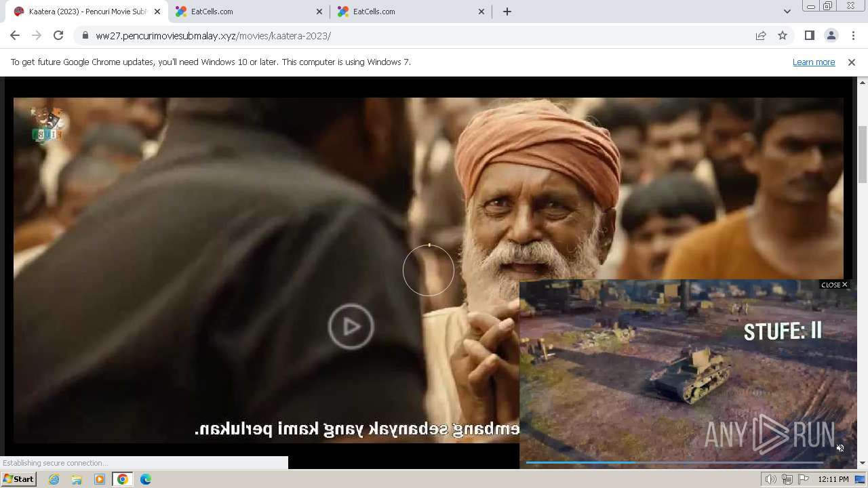Close the second EatCells.com tab
This screenshot has height=488, width=868.
point(481,12)
